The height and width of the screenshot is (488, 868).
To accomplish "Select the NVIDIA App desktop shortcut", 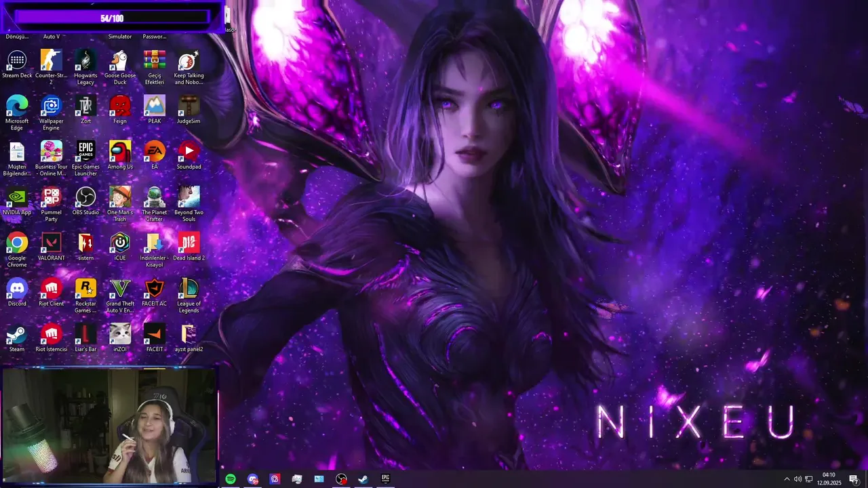I will coord(17,201).
